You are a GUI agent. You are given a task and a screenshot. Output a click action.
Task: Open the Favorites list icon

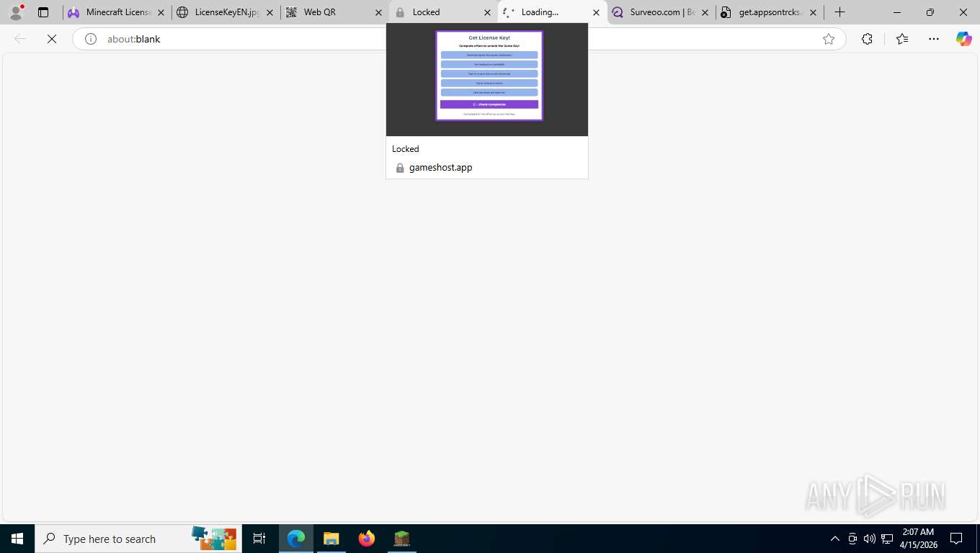[x=902, y=39]
